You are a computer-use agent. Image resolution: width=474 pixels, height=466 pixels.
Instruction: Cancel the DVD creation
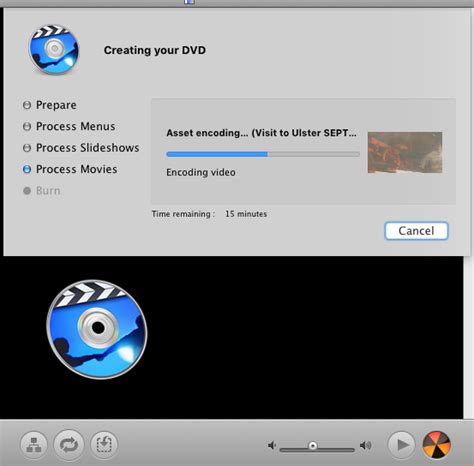[x=416, y=231]
